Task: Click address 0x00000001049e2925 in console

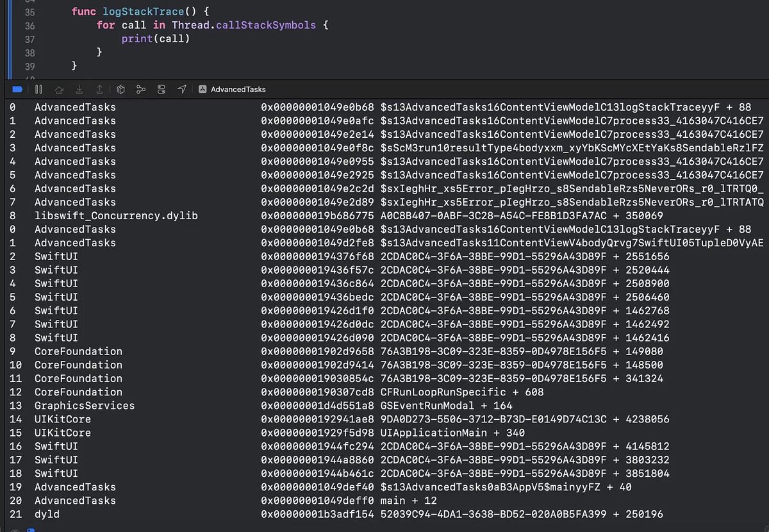Action: (x=318, y=175)
